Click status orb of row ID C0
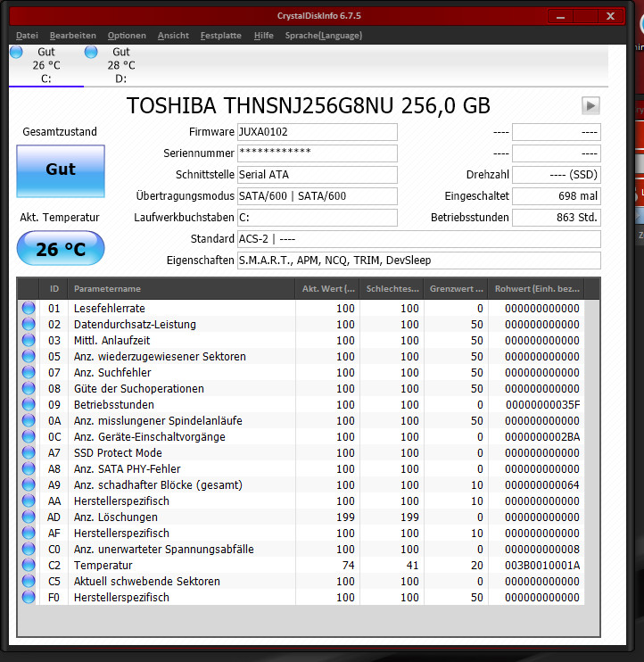The height and width of the screenshot is (662, 644). pyautogui.click(x=29, y=549)
